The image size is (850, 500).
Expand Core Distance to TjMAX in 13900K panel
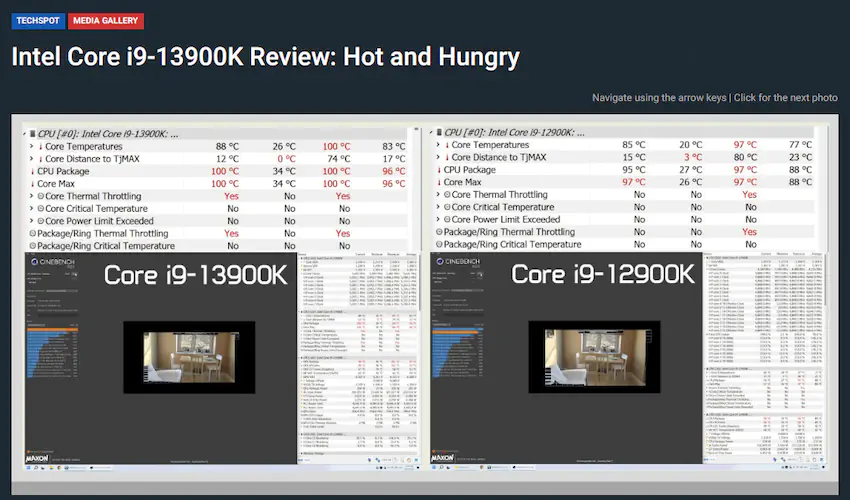tap(31, 159)
